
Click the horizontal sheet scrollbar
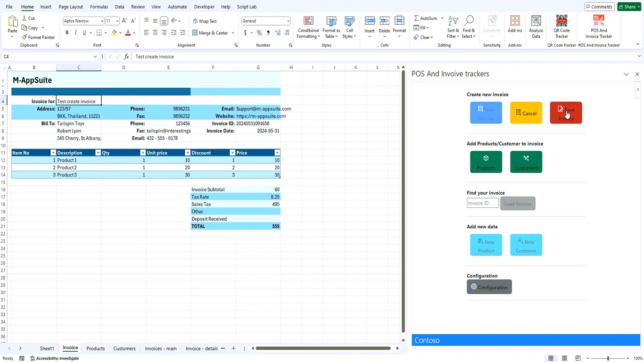pyautogui.click(x=323, y=348)
